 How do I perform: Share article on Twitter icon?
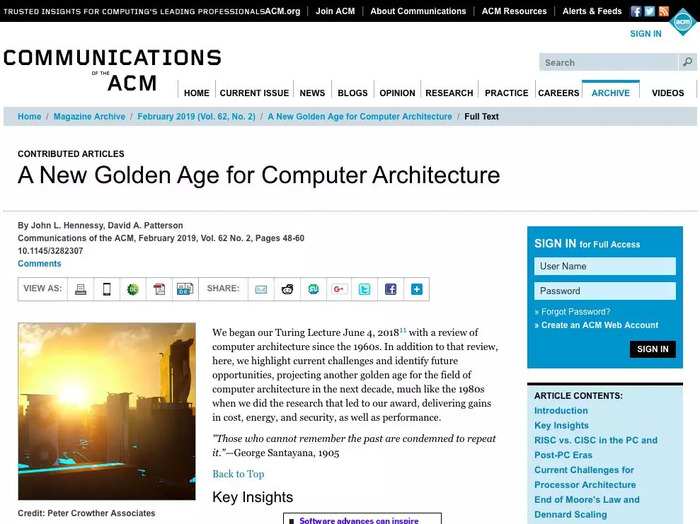tap(364, 289)
